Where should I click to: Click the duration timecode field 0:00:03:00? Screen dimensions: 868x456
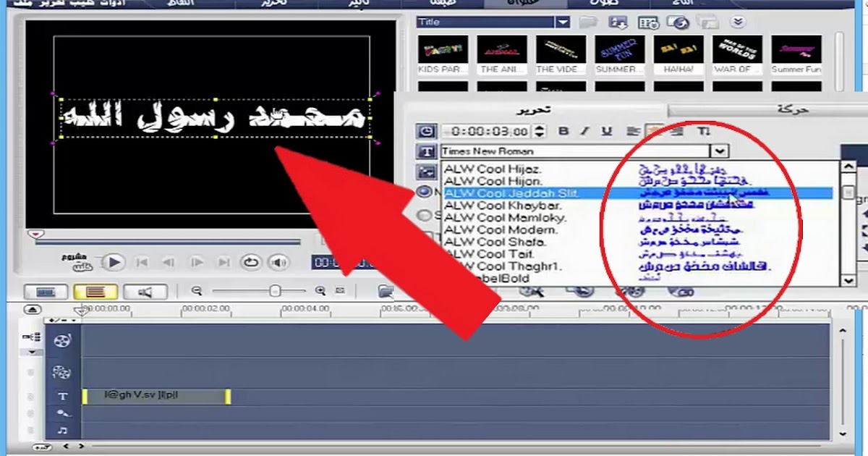point(486,132)
